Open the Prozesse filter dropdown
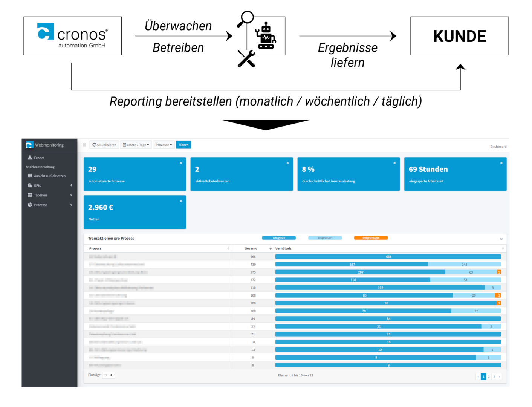 (x=164, y=145)
